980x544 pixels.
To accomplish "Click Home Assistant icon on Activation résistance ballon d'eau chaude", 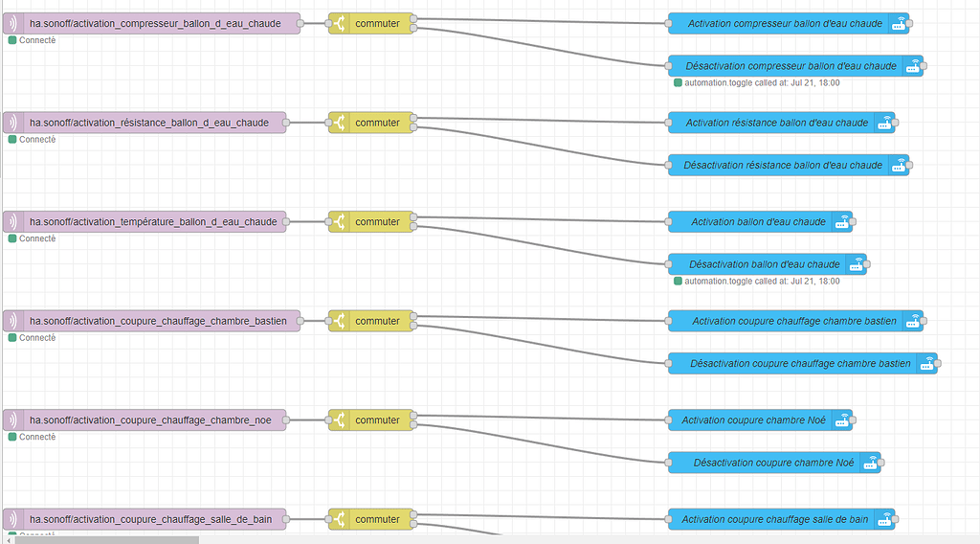I will (884, 124).
